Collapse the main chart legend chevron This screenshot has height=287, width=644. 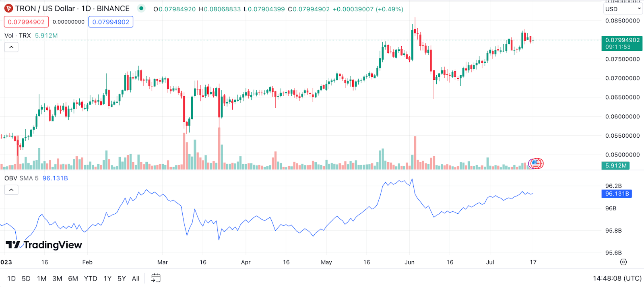(x=11, y=47)
